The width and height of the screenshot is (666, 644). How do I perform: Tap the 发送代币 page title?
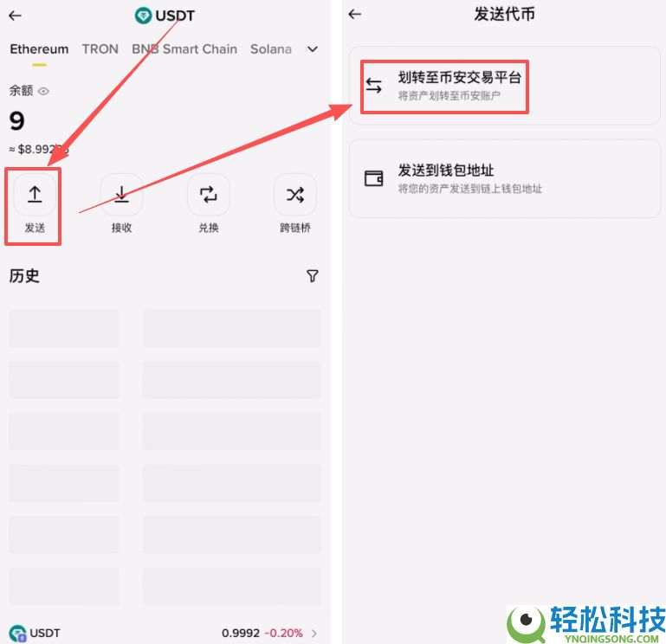click(x=504, y=15)
